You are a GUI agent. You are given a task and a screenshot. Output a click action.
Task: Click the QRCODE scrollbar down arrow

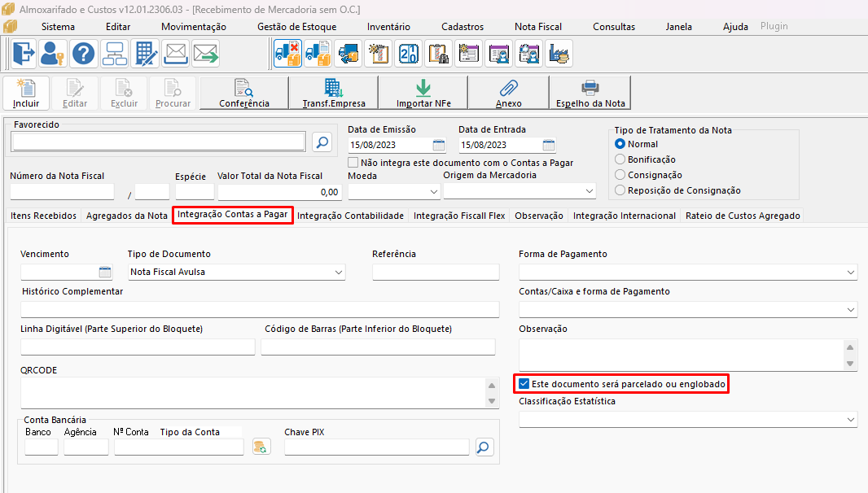(492, 401)
